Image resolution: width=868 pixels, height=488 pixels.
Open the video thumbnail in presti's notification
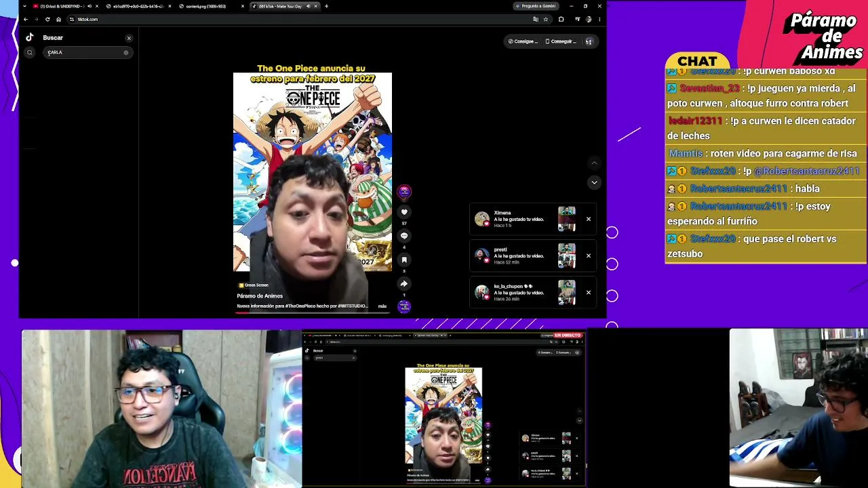click(x=566, y=256)
